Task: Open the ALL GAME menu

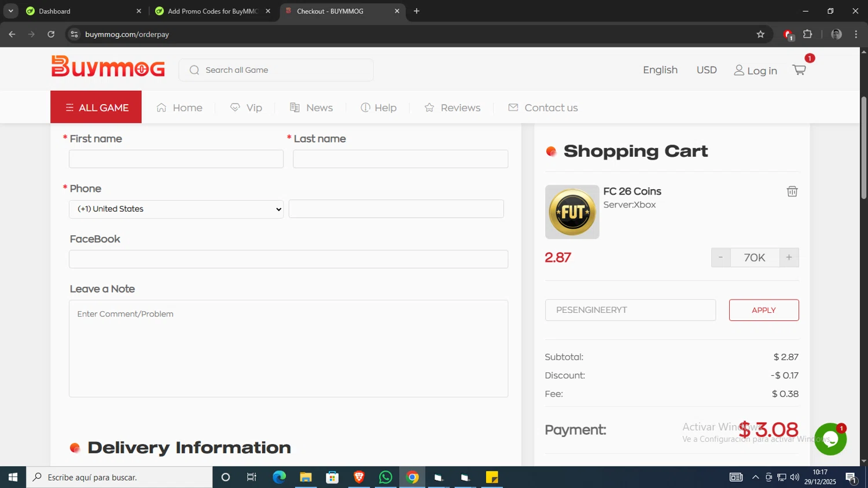Action: pyautogui.click(x=96, y=107)
